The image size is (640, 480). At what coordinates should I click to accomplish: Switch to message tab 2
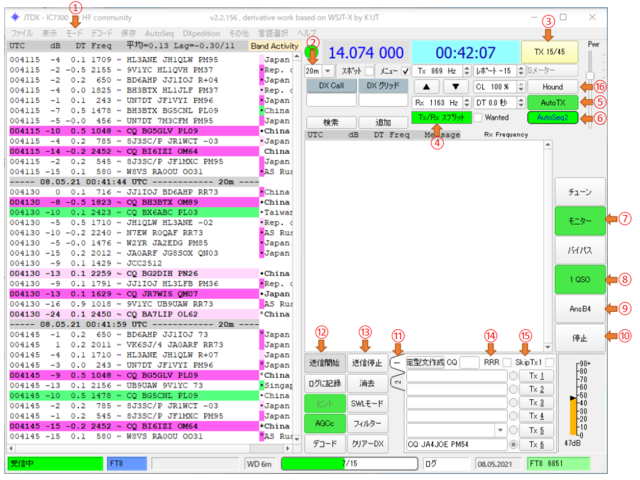398,382
